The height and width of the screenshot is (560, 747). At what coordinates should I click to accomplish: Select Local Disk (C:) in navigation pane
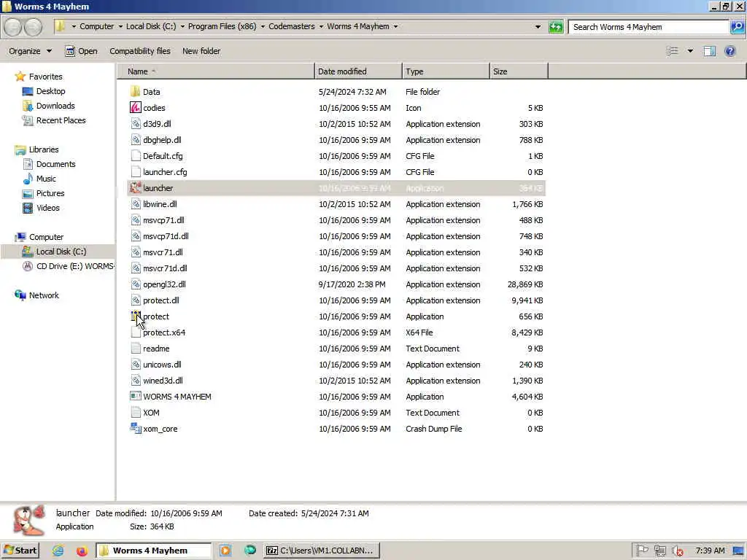pyautogui.click(x=58, y=252)
